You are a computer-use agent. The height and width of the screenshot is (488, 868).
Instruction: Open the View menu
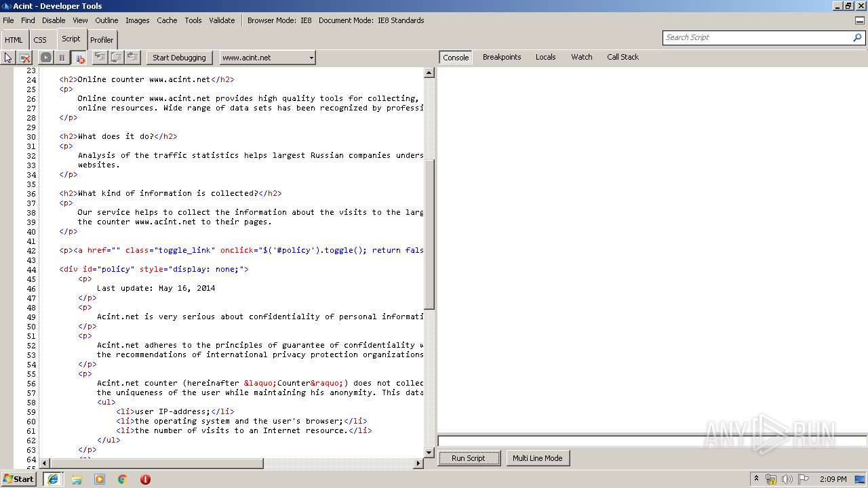(80, 20)
